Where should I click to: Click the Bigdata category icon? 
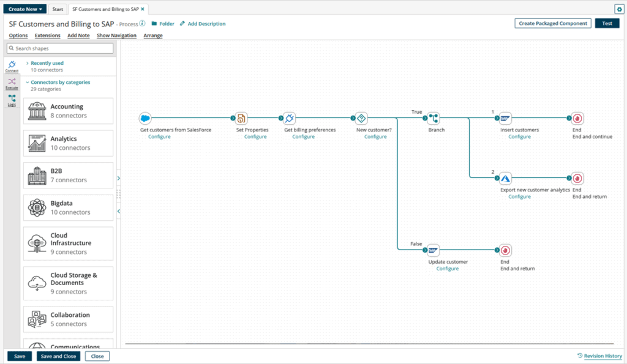[x=37, y=208]
